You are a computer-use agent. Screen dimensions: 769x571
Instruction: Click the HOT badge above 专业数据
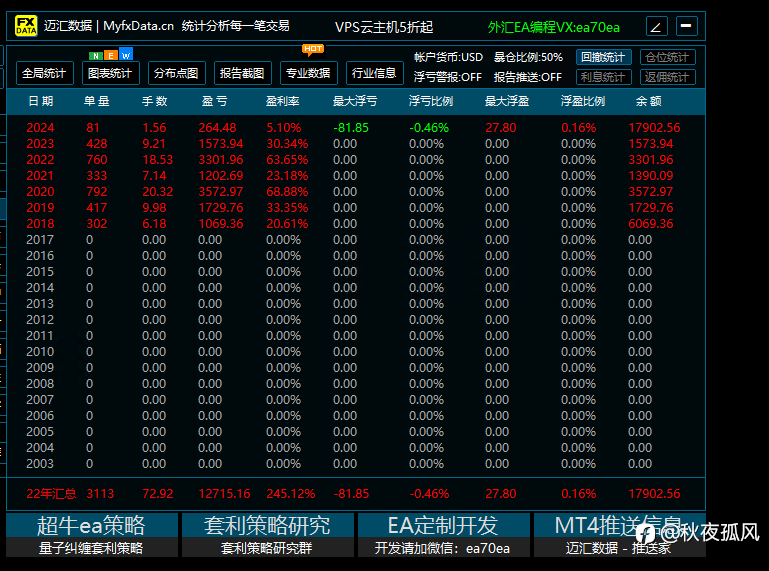pyautogui.click(x=313, y=49)
